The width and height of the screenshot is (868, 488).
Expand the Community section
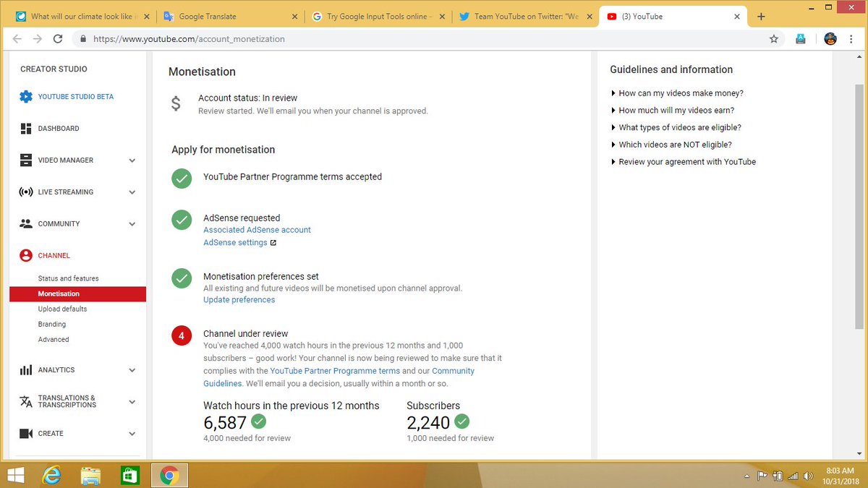point(132,224)
